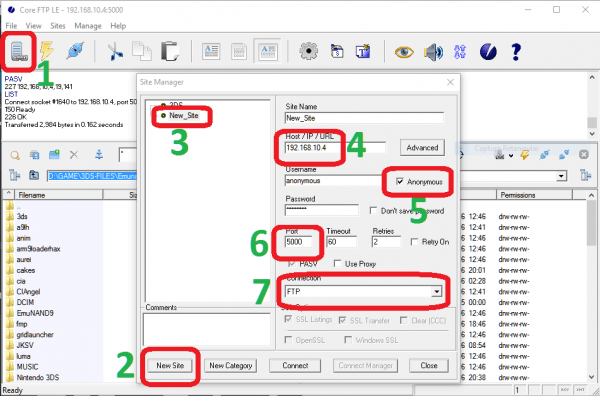
Task: Toggle the SSL Listings checkbox
Action: point(289,319)
